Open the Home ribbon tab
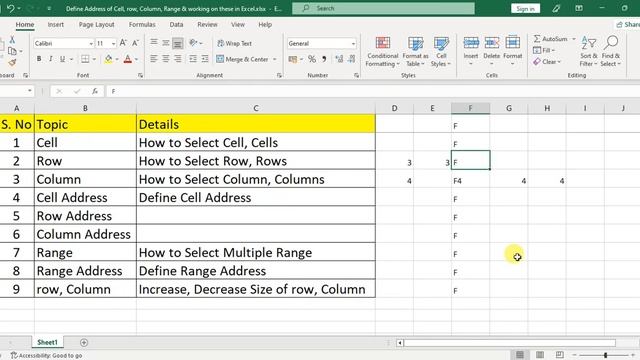Viewport: 640px width, 360px height. (25, 24)
